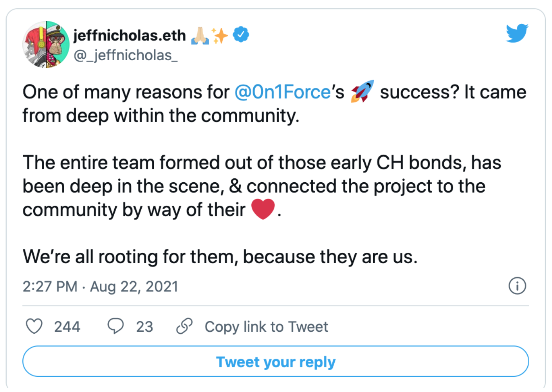Open tweet info via the circled i icon
The image size is (552, 392).
click(517, 286)
